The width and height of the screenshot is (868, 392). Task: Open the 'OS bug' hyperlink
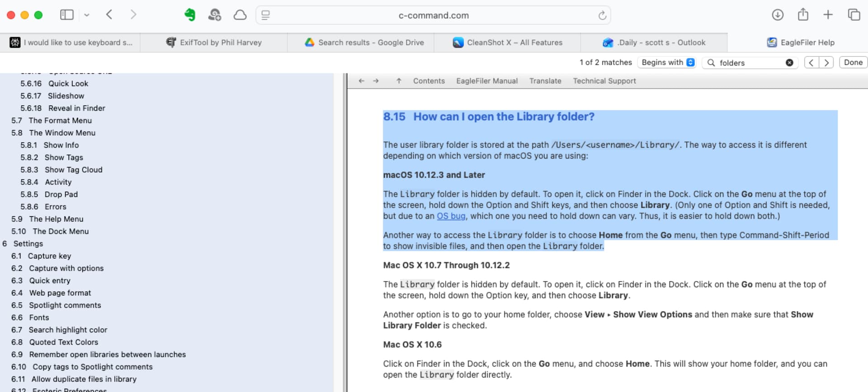point(451,216)
